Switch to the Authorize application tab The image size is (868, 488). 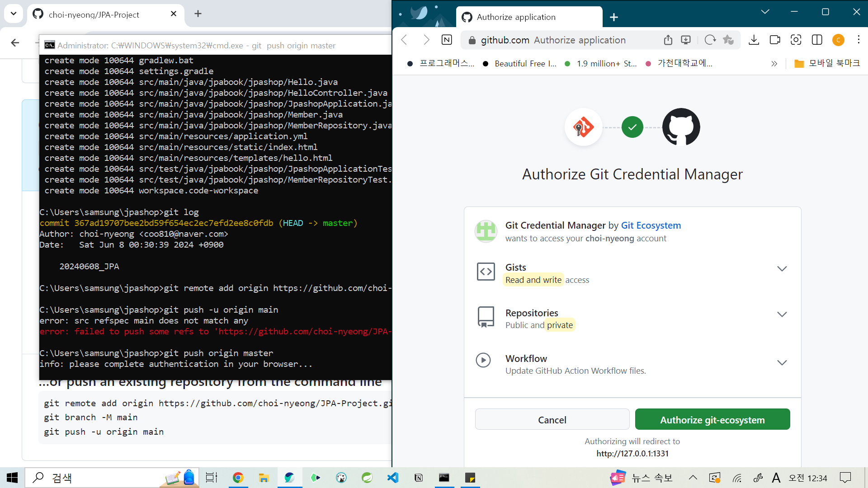point(529,17)
